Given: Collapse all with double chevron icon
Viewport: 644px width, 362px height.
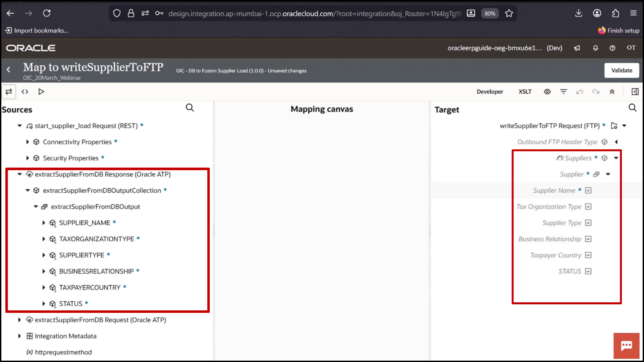Looking at the screenshot, I should coord(612,92).
